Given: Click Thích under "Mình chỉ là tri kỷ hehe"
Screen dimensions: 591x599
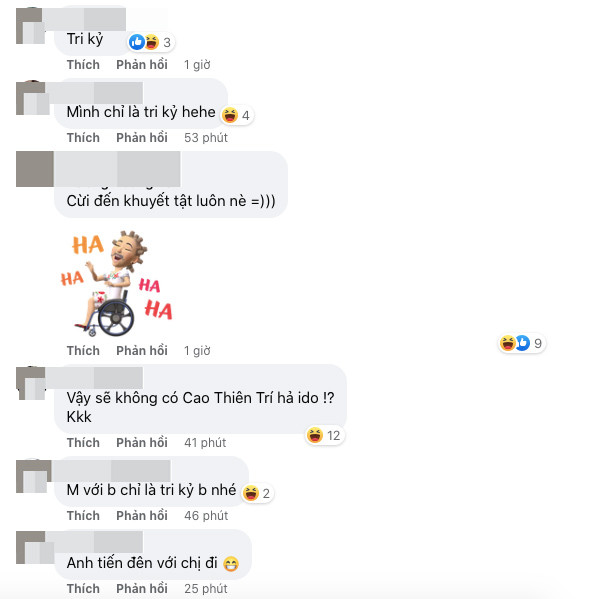Looking at the screenshot, I should (83, 138).
